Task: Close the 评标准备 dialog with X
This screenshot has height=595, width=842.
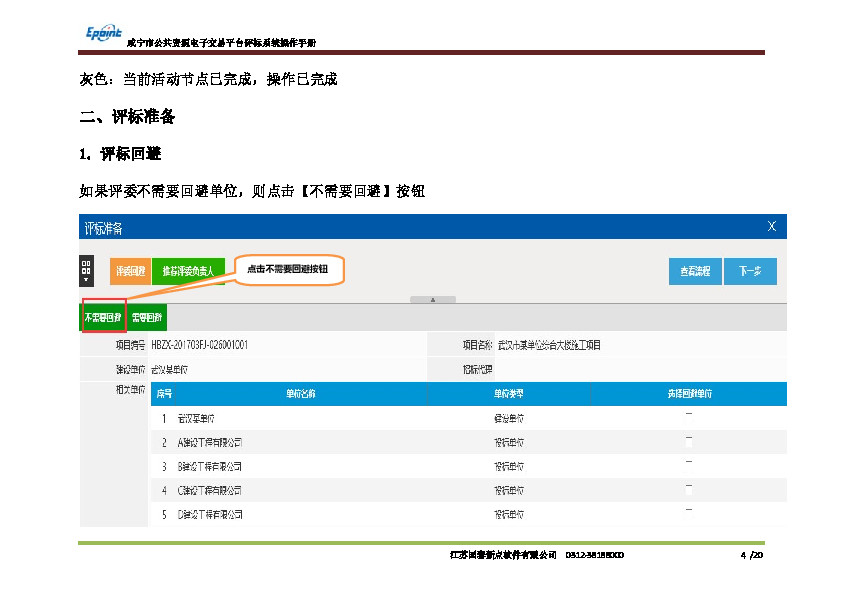Action: tap(771, 227)
